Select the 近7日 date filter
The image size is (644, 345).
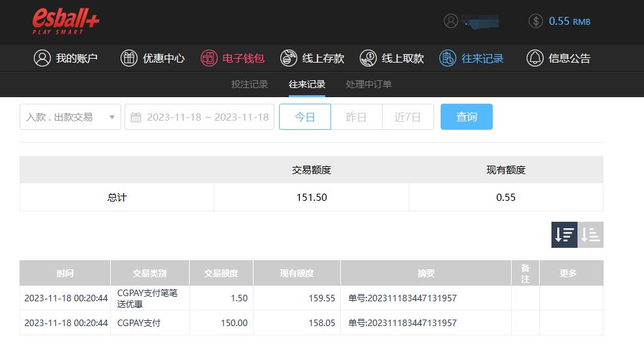(408, 117)
